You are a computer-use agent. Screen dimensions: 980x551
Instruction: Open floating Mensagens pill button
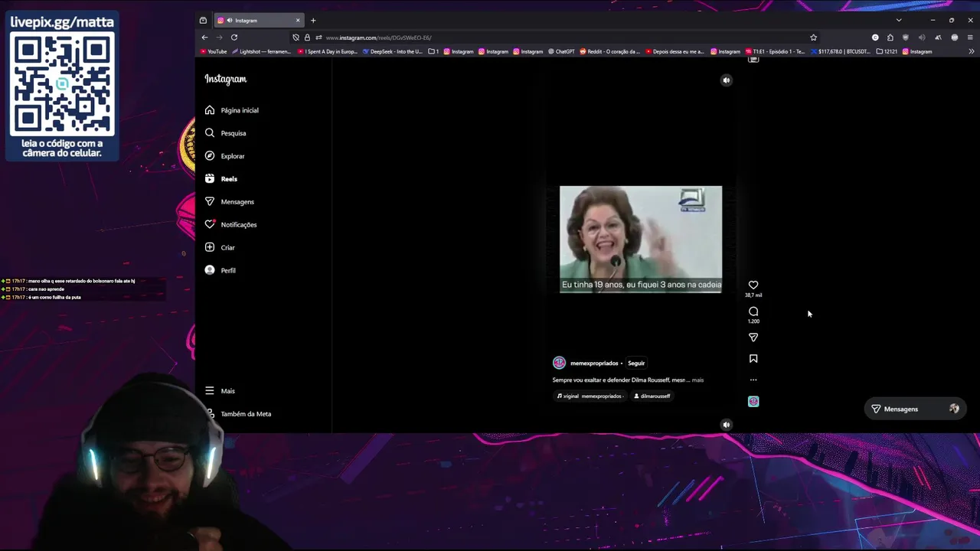point(914,409)
